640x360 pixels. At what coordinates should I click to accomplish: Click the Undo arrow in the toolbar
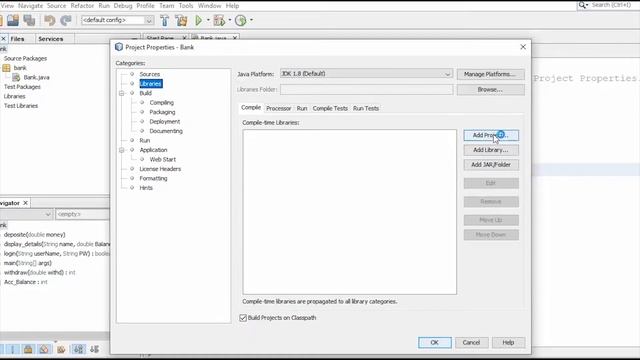click(x=49, y=20)
